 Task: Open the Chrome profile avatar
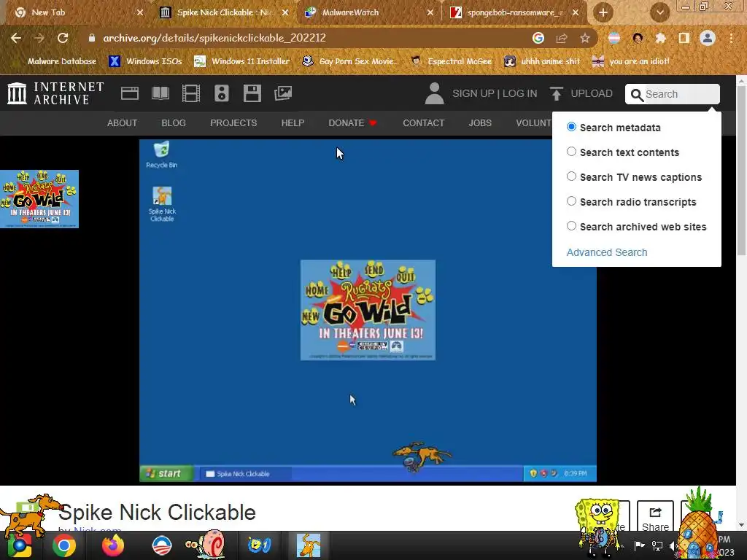[x=708, y=38]
